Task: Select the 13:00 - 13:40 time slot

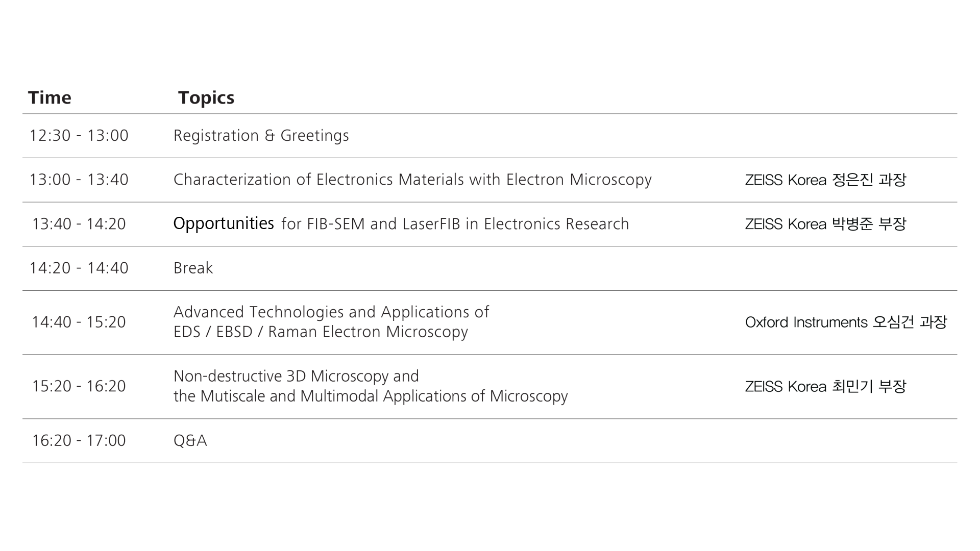Action: [x=79, y=180]
